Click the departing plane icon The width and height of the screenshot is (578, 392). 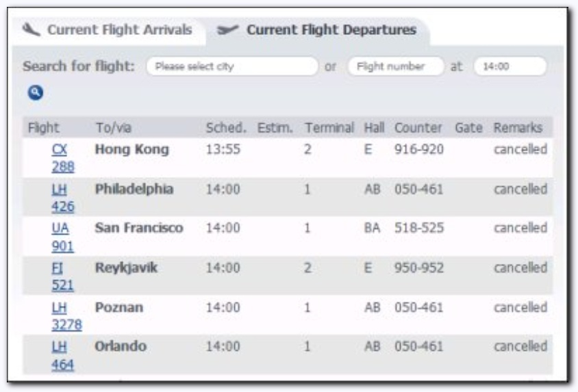tap(228, 29)
